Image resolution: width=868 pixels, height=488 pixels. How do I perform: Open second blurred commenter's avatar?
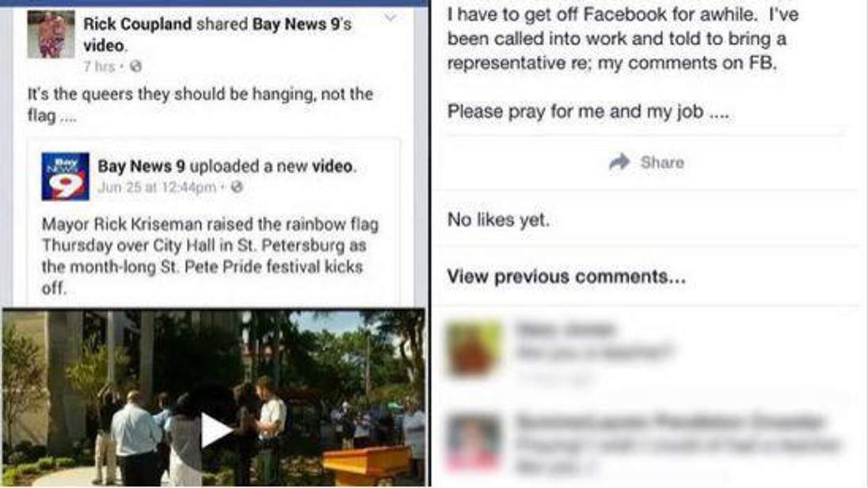[x=474, y=441]
